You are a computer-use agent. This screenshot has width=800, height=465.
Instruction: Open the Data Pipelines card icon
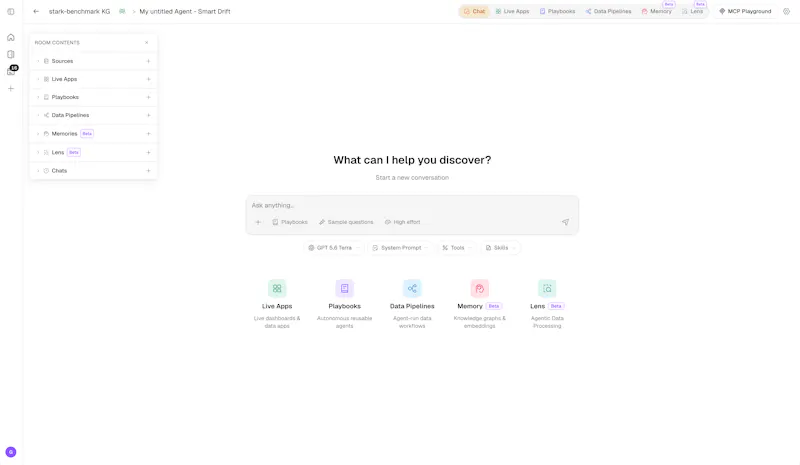click(x=412, y=288)
